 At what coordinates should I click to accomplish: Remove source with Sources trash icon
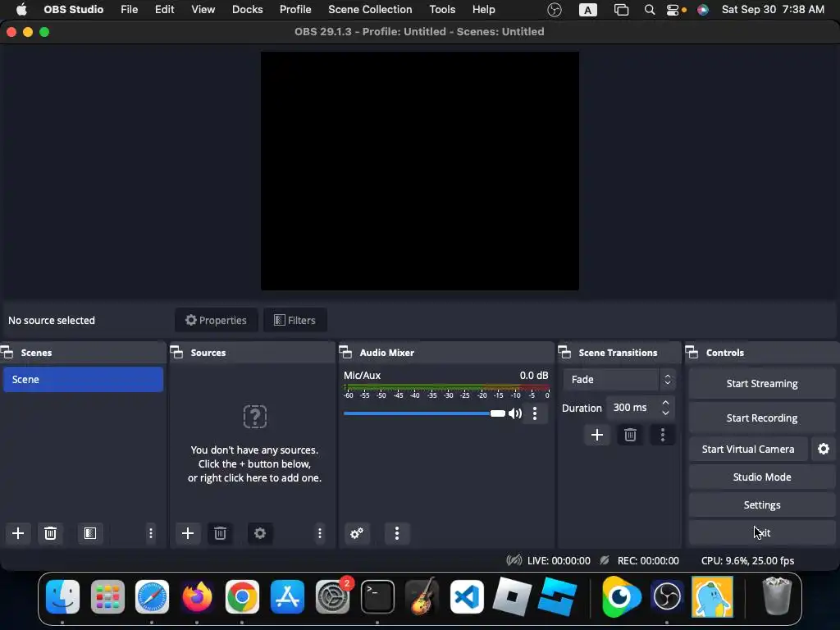(220, 533)
